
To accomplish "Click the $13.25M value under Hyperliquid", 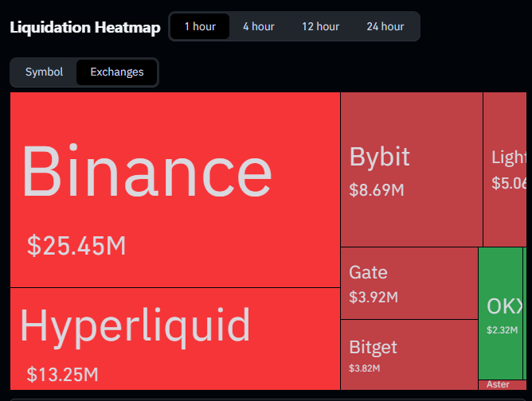I will pos(62,375).
